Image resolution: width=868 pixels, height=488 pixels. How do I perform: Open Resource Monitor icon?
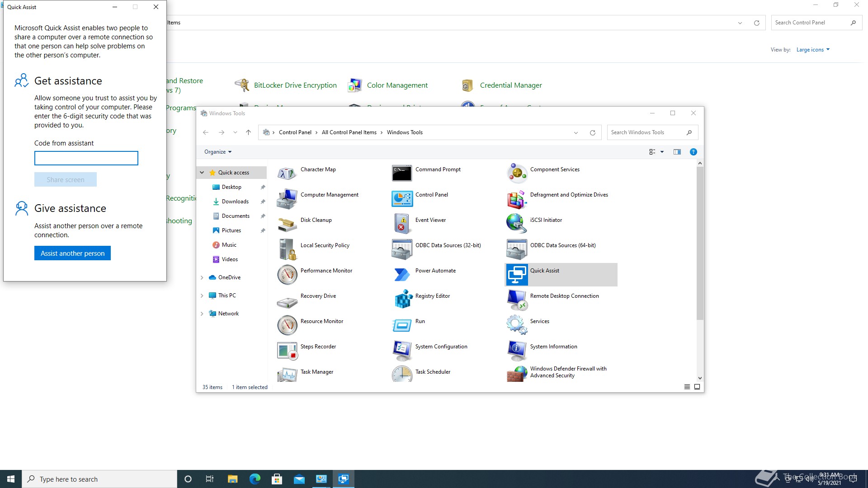(287, 325)
